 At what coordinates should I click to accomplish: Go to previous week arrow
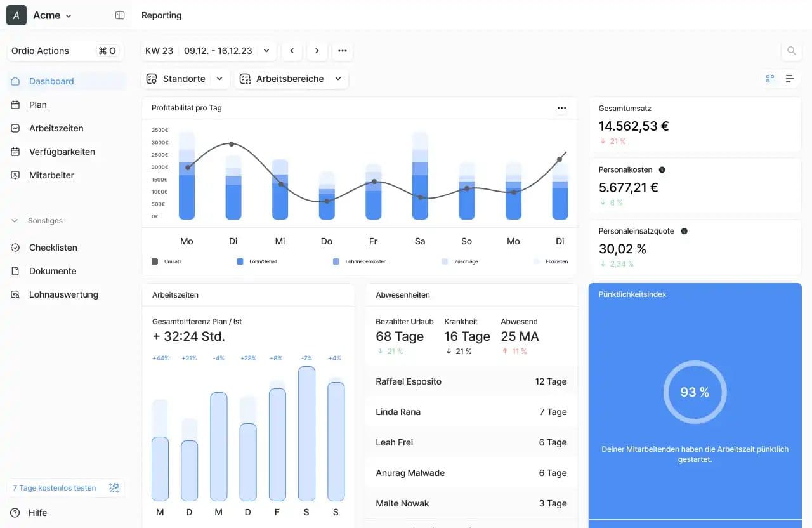coord(292,51)
